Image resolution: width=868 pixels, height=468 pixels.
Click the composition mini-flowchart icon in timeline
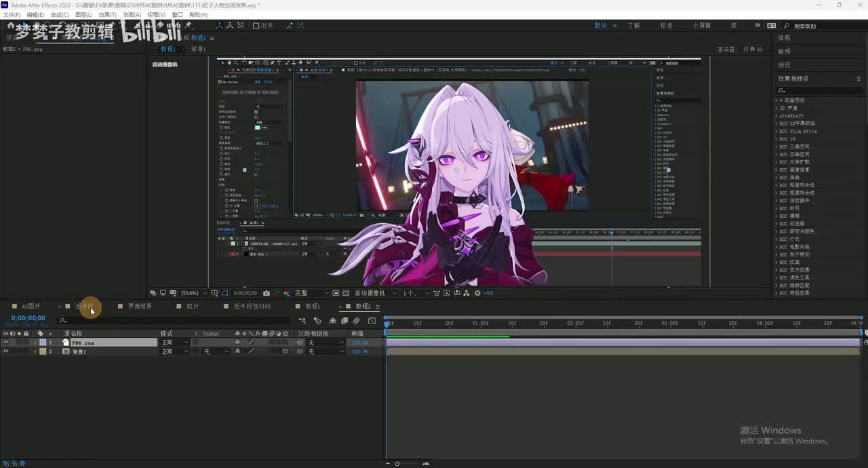point(302,320)
